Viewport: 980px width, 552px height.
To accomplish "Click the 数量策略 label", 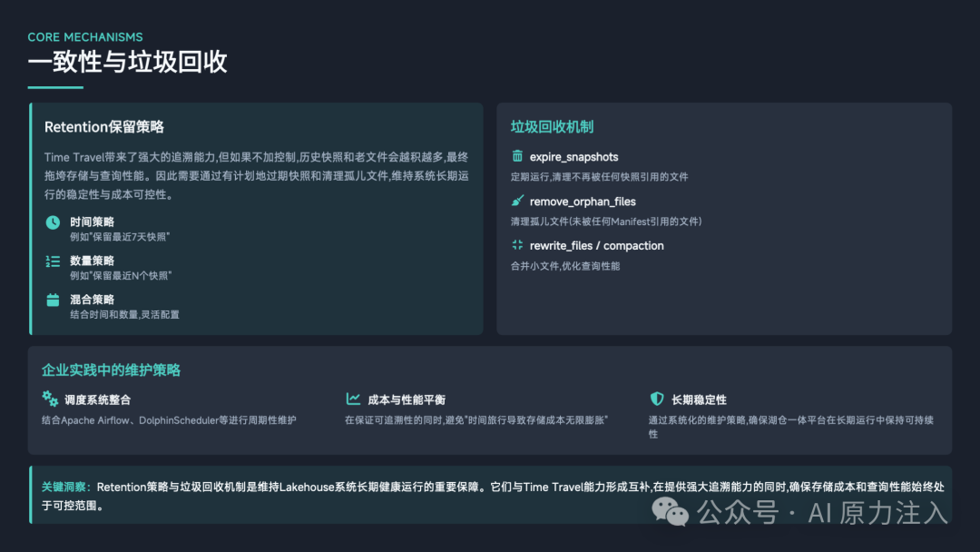I will click(92, 261).
